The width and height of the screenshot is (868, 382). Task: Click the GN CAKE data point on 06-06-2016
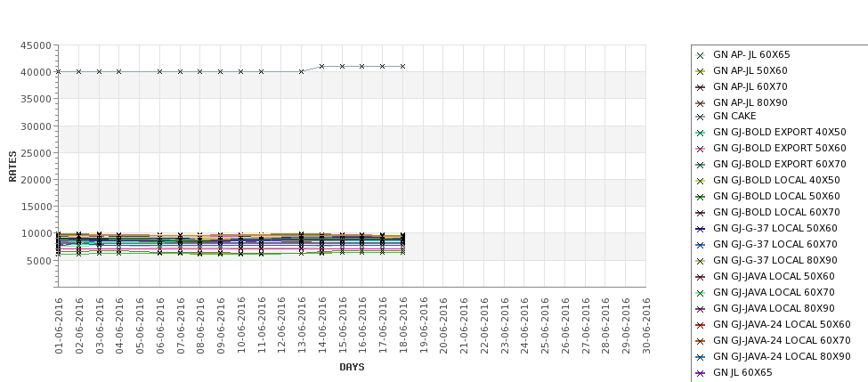pos(159,72)
